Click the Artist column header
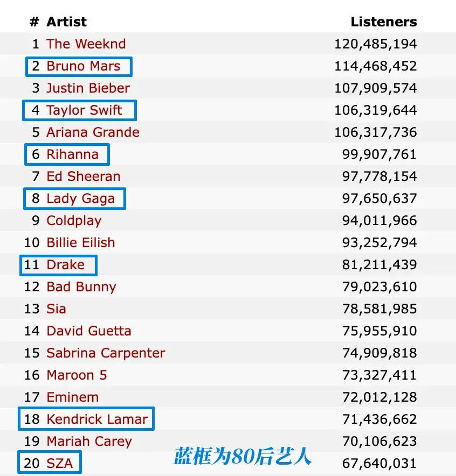Image resolution: width=456 pixels, height=476 pixels. pyautogui.click(x=66, y=22)
